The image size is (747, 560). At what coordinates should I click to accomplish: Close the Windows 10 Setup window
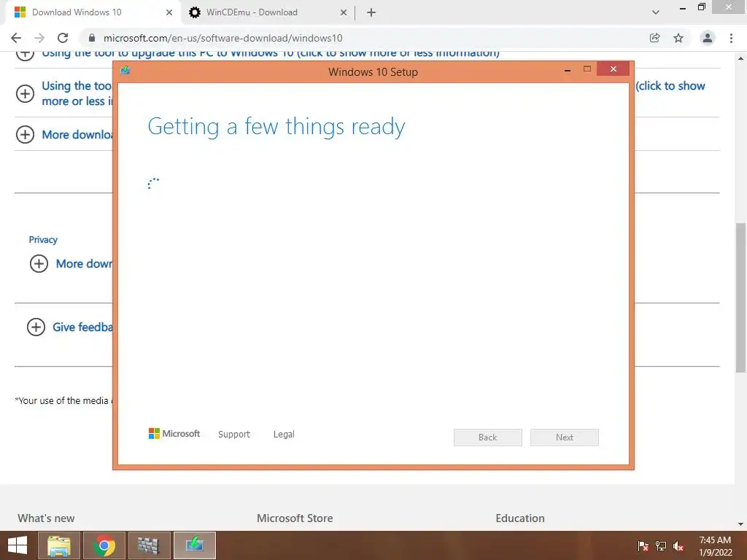click(x=613, y=69)
